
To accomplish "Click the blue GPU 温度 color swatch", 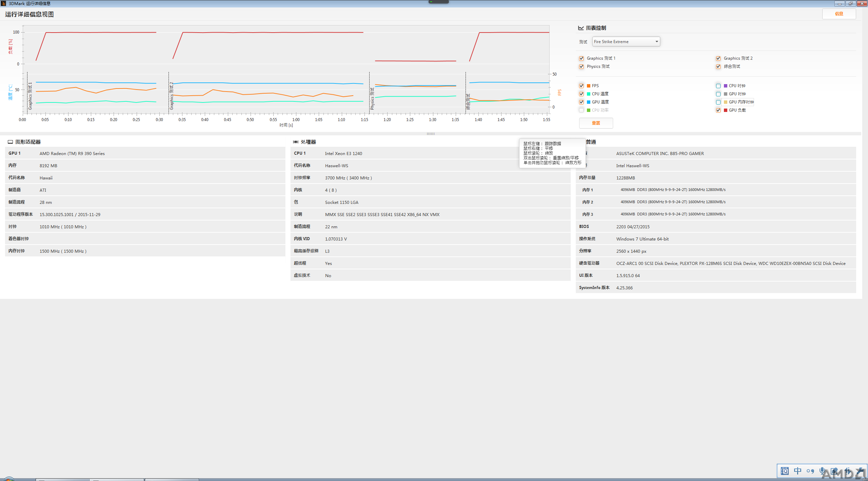I will tap(589, 102).
